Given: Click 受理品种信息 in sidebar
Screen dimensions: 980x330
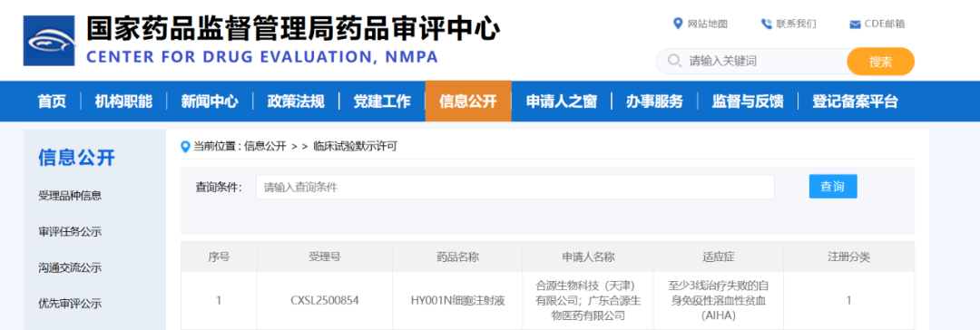Looking at the screenshot, I should pos(70,196).
